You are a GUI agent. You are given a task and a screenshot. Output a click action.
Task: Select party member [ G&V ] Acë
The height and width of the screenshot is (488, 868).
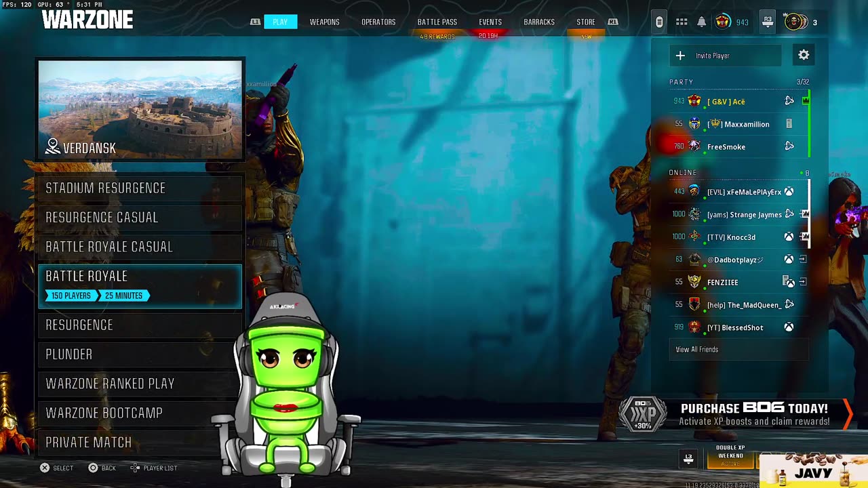click(738, 101)
